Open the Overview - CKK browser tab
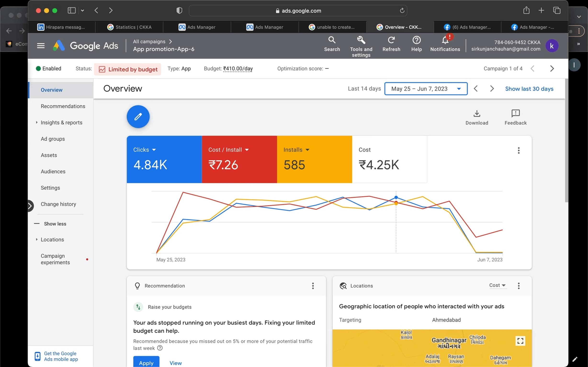588x367 pixels. pos(400,27)
